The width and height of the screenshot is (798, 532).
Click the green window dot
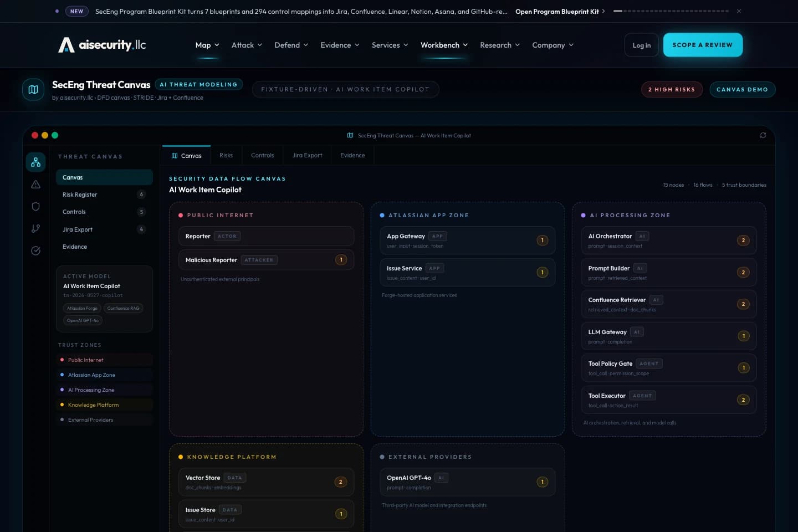tap(55, 135)
